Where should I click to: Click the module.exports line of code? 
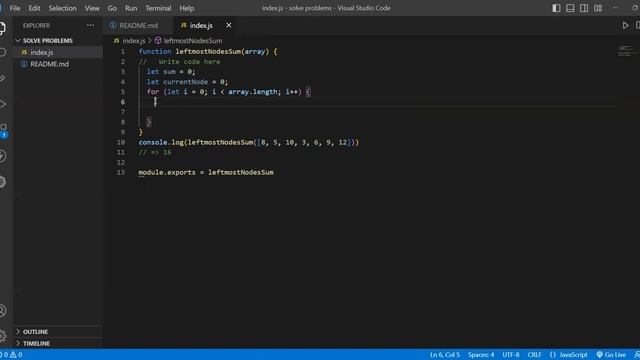tap(206, 173)
